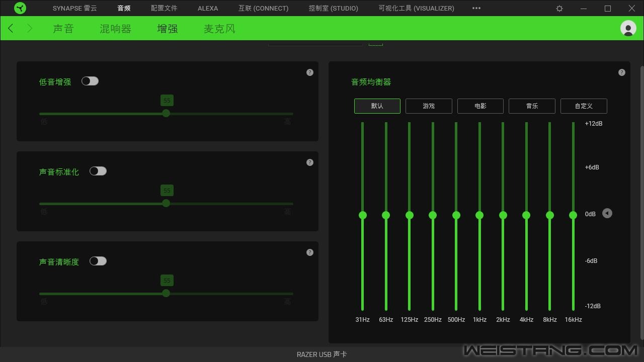Open help icon for 音频均衡器 panel
Viewport: 644px width, 362px height.
pos(621,72)
